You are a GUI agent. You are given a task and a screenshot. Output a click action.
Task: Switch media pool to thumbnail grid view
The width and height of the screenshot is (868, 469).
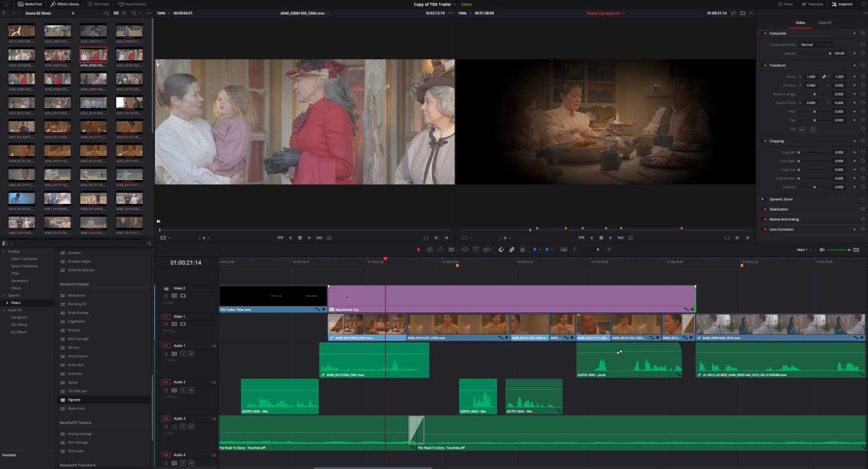click(116, 13)
